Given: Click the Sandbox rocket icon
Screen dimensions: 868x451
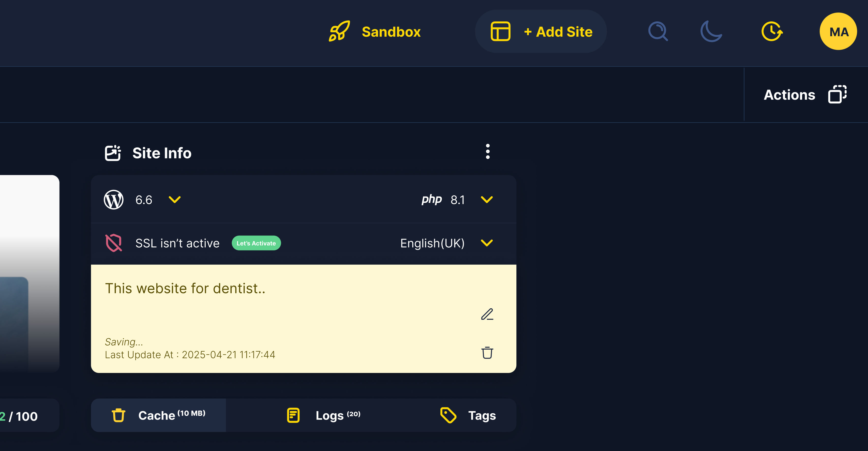Looking at the screenshot, I should tap(339, 31).
